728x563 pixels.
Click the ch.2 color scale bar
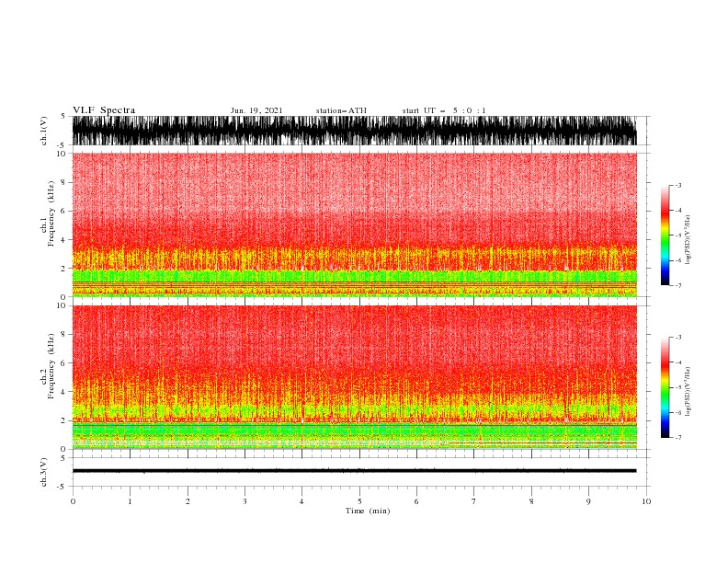click(x=665, y=387)
